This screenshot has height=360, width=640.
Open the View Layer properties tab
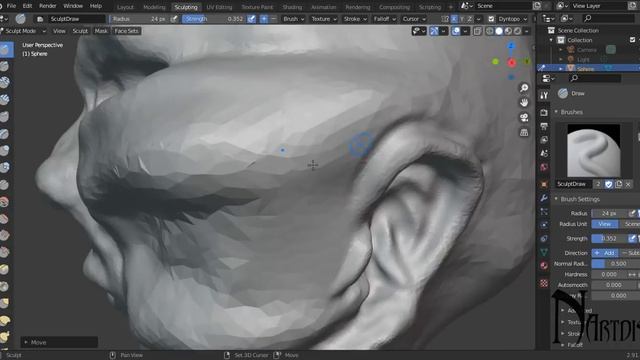pyautogui.click(x=544, y=140)
